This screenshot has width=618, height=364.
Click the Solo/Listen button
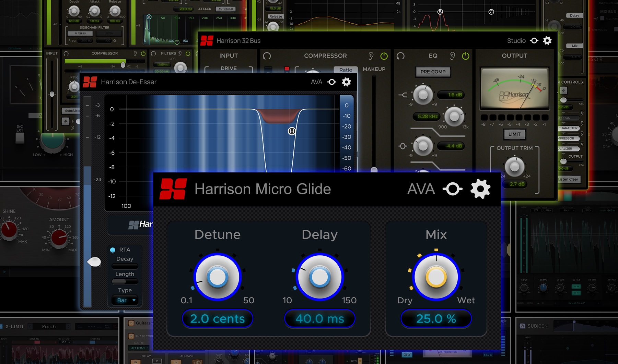click(71, 111)
